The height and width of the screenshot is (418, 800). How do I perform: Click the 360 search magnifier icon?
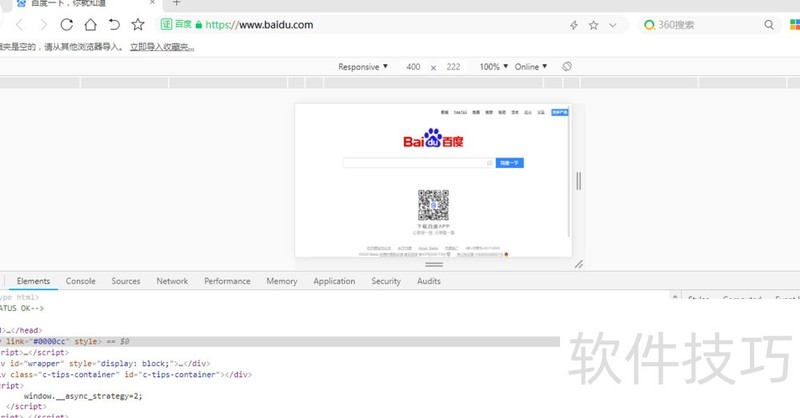pos(769,24)
